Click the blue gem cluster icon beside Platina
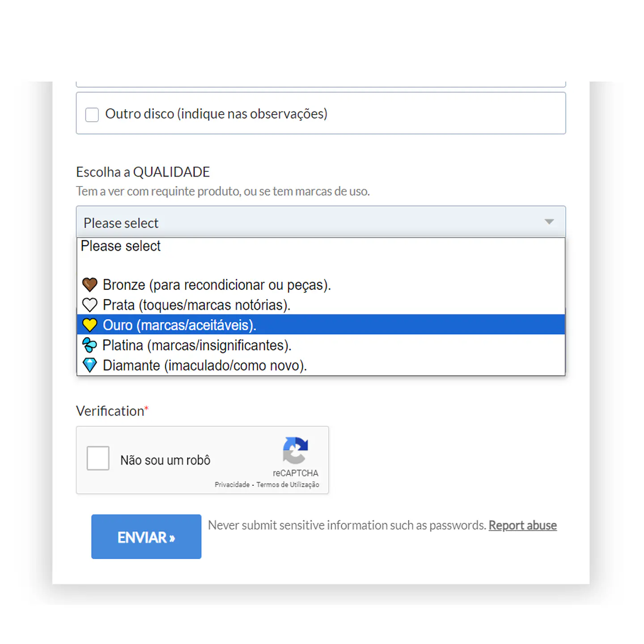Viewport: 644px width, 644px height. pos(89,345)
